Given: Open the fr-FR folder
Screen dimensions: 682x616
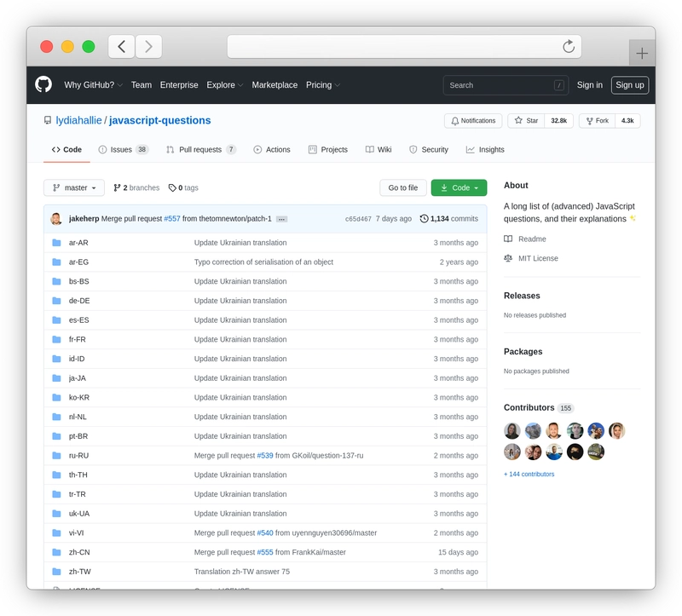Looking at the screenshot, I should (78, 339).
